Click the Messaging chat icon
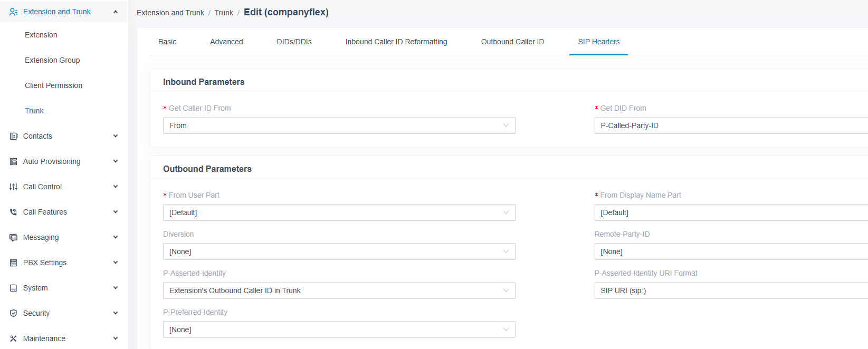 (13, 237)
